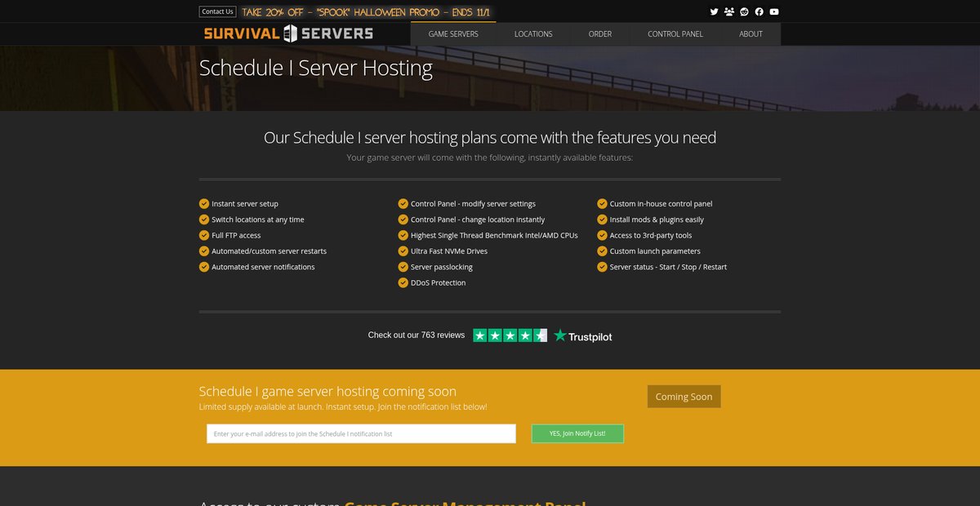Click 'Switch locations at any time' text
The image size is (980, 506).
tap(258, 220)
